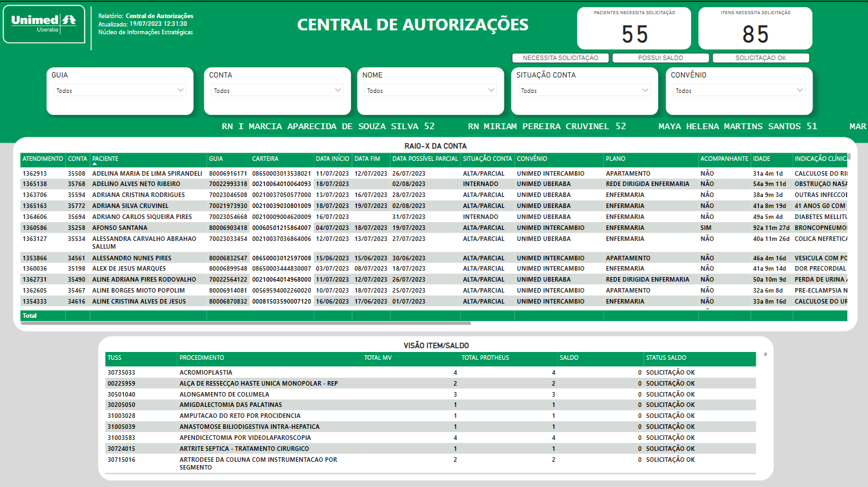Click ALONGAMENTO DE COLUMELA procedure
The width and height of the screenshot is (868, 487).
225,395
